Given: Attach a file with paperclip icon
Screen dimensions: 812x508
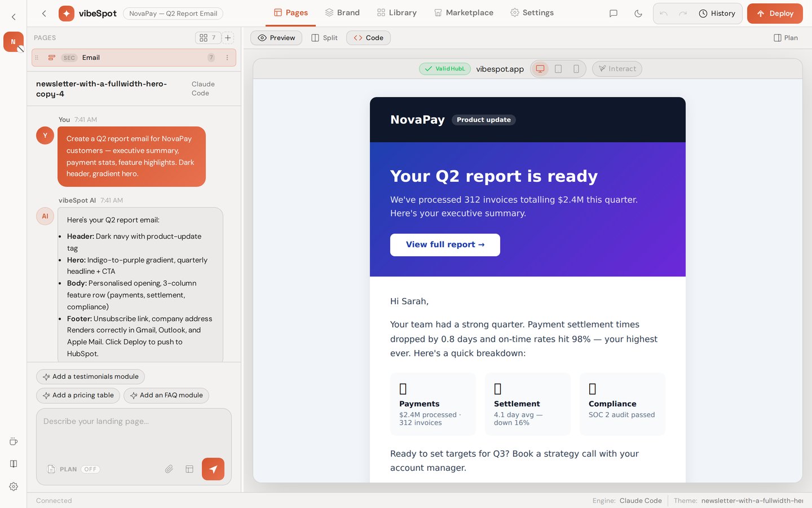Looking at the screenshot, I should (x=169, y=469).
